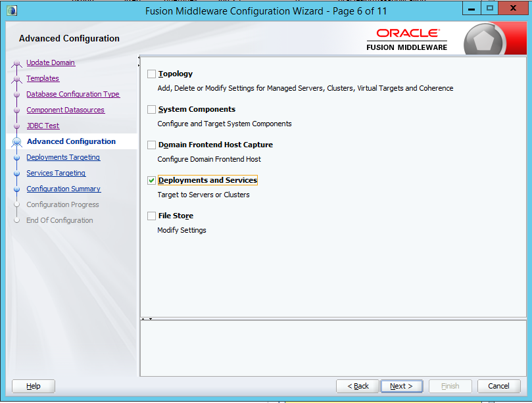Click the Services Targeting step dot
This screenshot has height=403, width=532.
tap(16, 174)
